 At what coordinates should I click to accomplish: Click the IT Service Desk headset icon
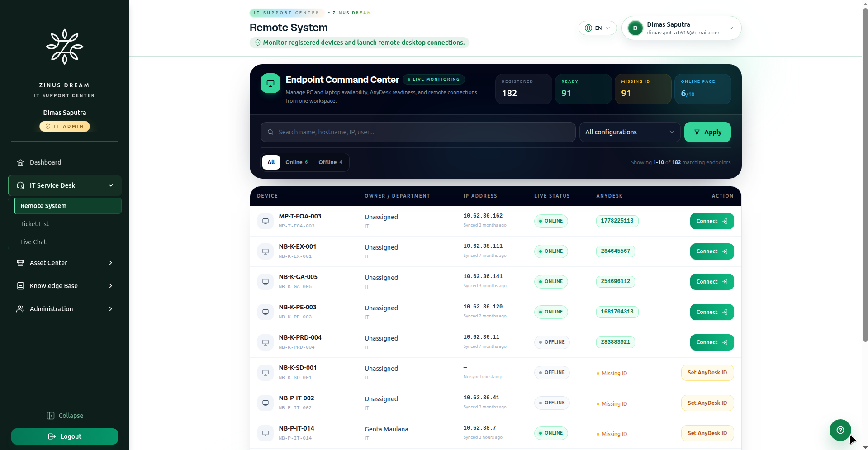[20, 185]
